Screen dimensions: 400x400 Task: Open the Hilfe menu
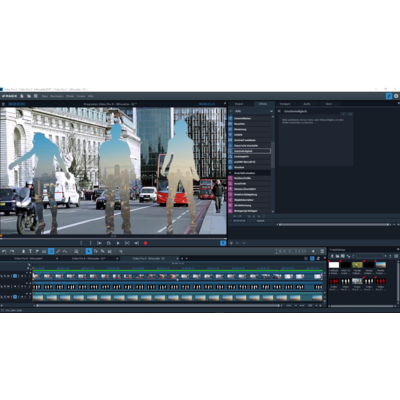point(90,96)
